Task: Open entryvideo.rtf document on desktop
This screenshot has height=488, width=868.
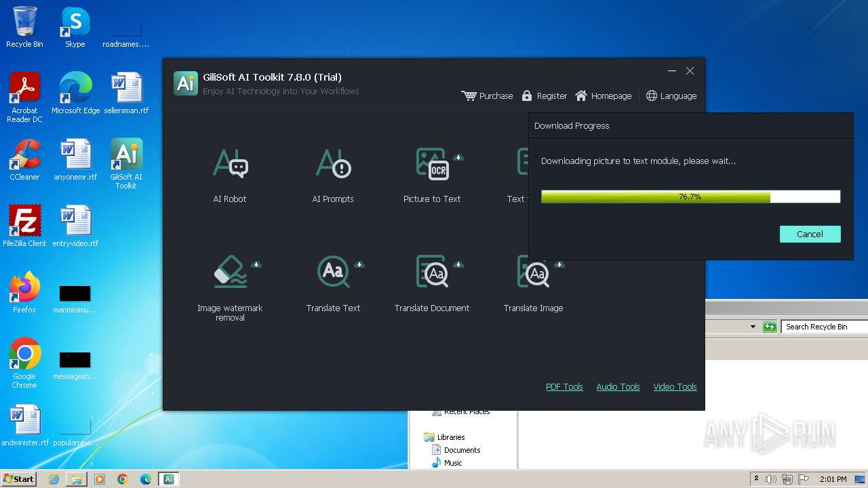Action: (75, 226)
